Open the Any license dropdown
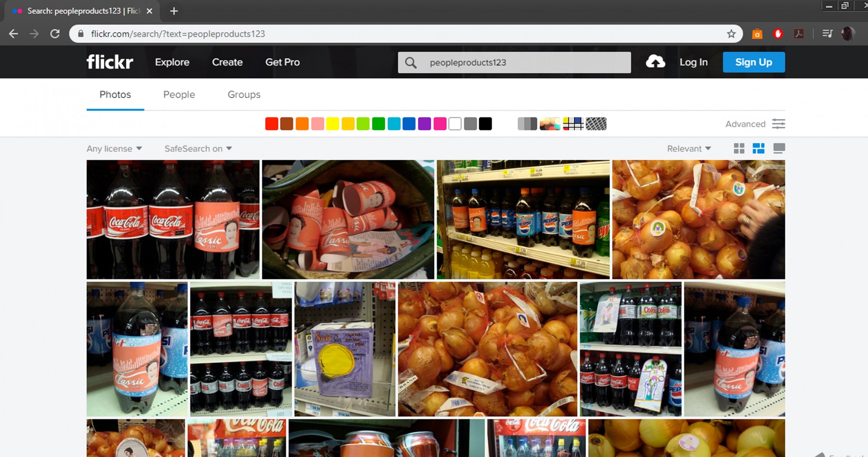The height and width of the screenshot is (457, 868). coord(114,149)
